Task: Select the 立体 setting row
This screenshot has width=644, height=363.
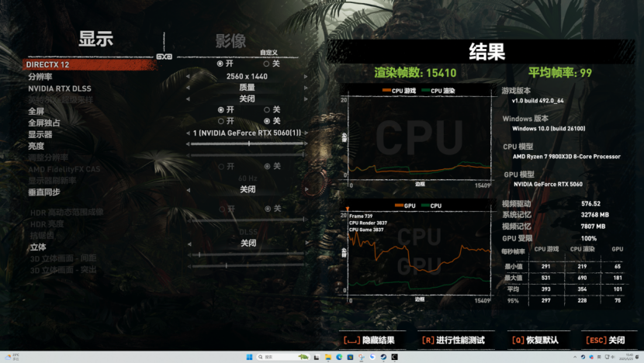Action: click(38, 247)
